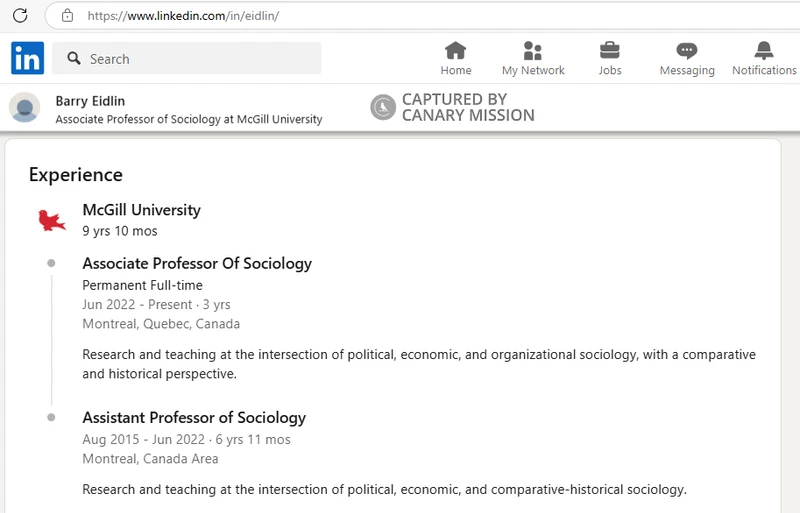Focus the LinkedIn Search field

point(187,58)
